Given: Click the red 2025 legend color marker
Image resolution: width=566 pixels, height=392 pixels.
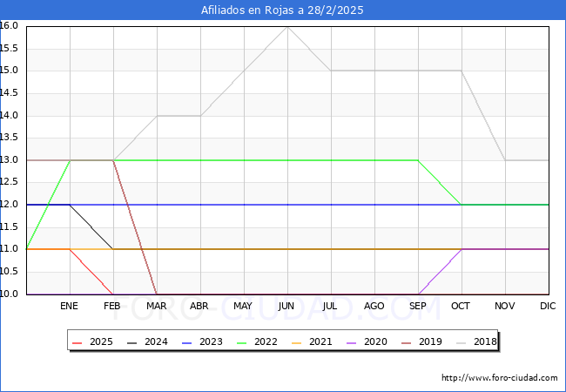Looking at the screenshot, I should (x=77, y=342).
